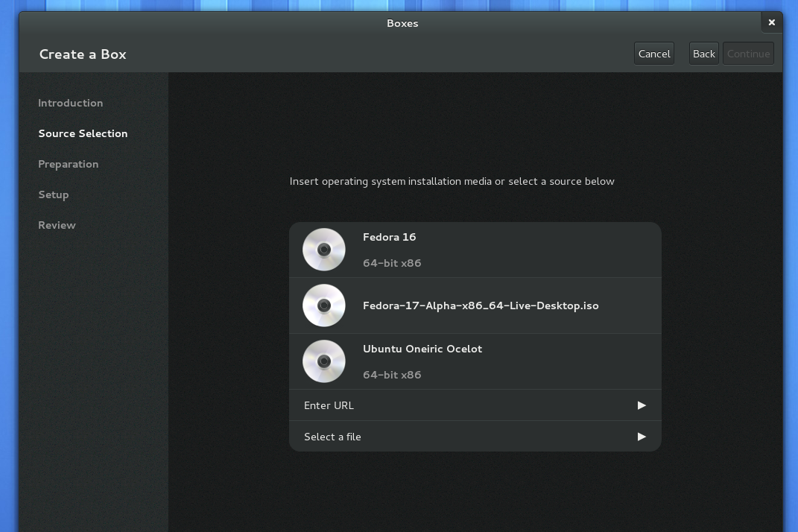Click 64-bit x86 under Ubuntu Oneiric Ocelot
798x532 pixels.
[392, 375]
